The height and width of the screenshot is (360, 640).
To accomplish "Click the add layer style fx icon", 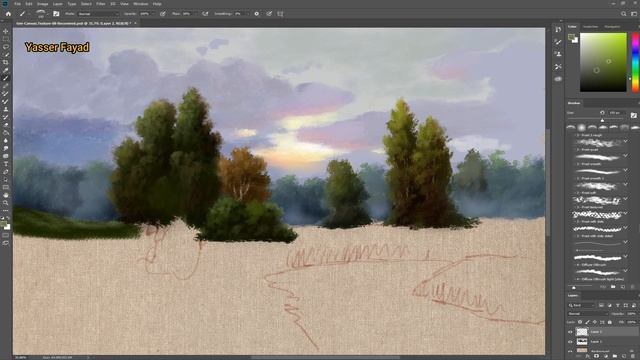I will pyautogui.click(x=589, y=356).
